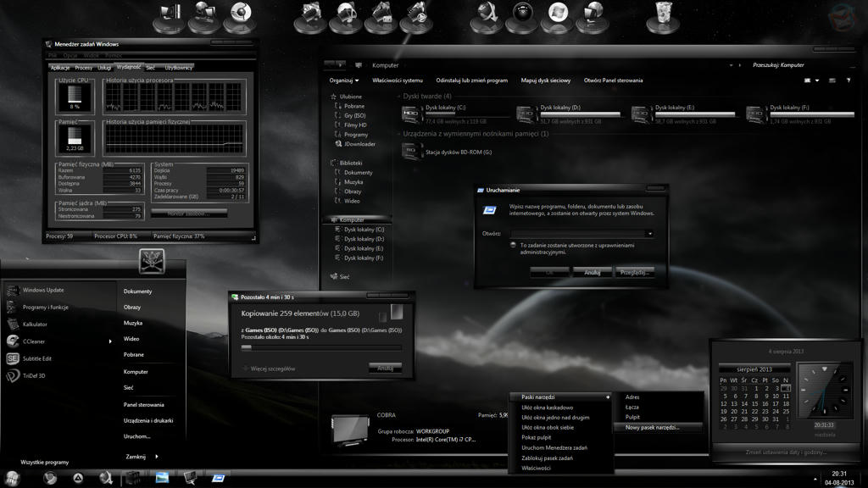
Task: Click the Windows logo dock icon
Action: point(557,14)
